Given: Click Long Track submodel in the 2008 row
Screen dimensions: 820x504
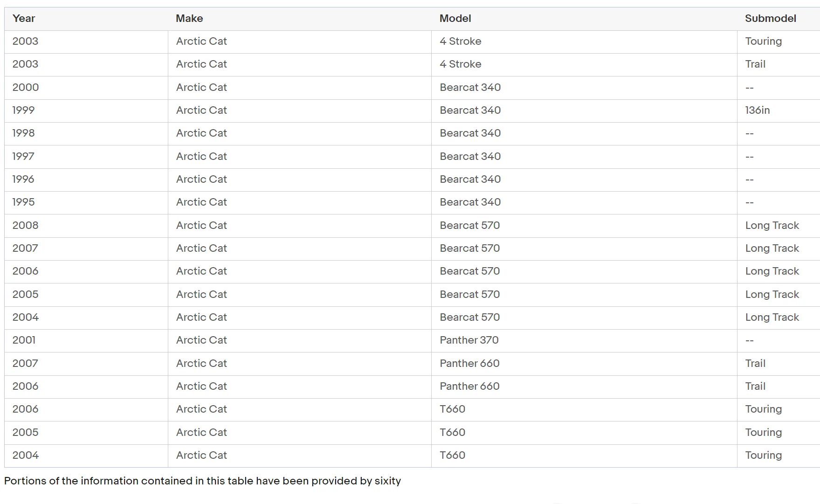Looking at the screenshot, I should (x=772, y=226).
